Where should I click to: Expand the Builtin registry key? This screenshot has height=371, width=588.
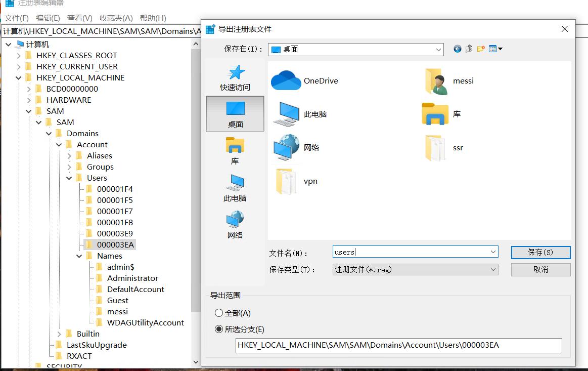point(59,334)
